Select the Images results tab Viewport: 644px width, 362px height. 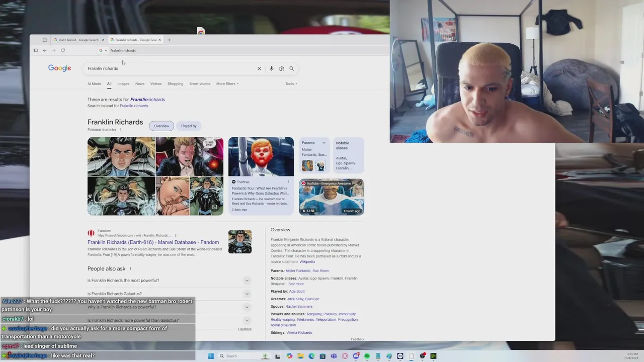point(123,84)
